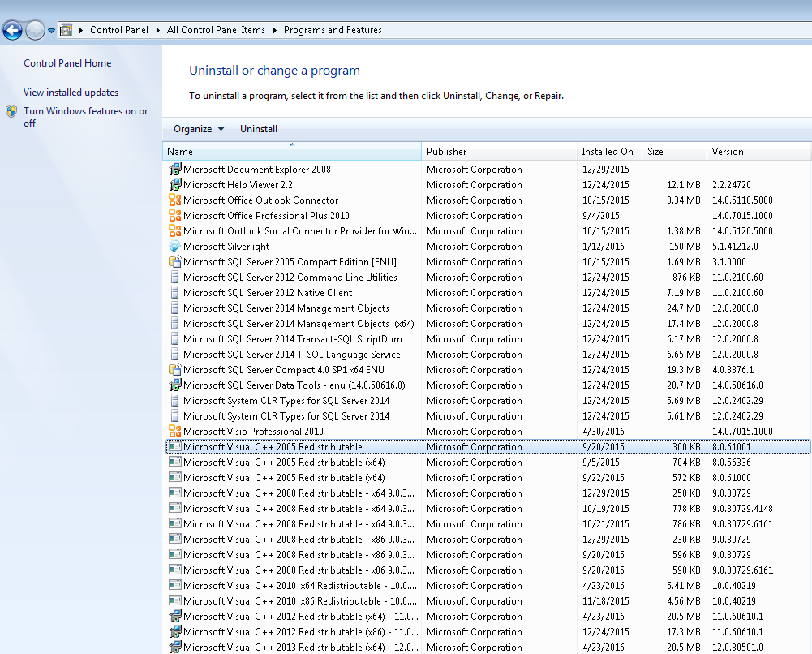Click Microsoft Visio Professional 2010 icon
Viewport: 812px width, 654px height.
(175, 432)
